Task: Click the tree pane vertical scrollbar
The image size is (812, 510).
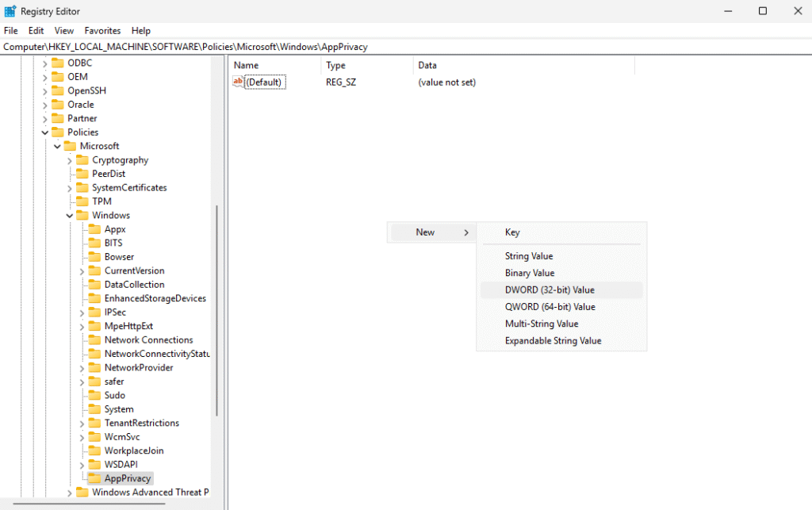Action: [217, 309]
